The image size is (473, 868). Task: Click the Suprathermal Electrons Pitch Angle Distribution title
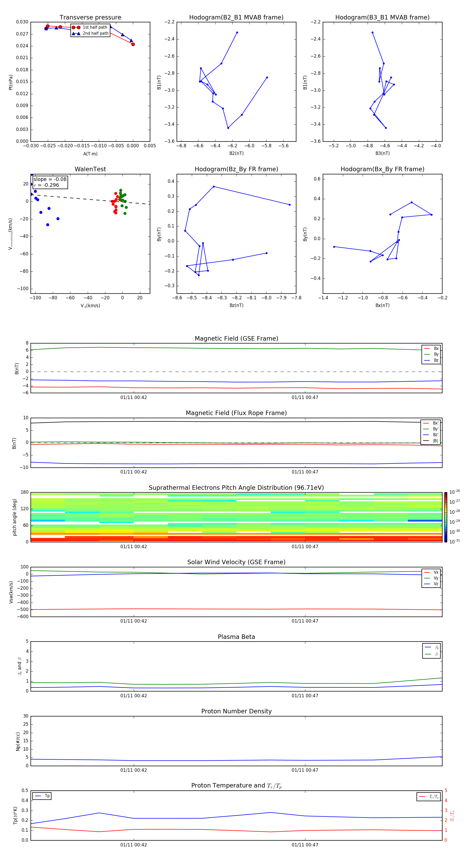[x=236, y=488]
